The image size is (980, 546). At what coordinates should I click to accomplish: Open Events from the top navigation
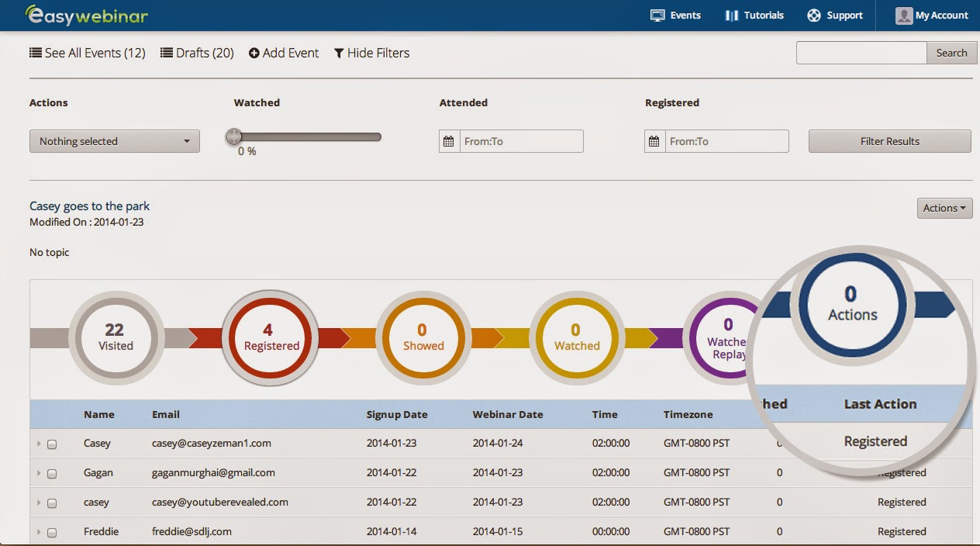pos(675,15)
